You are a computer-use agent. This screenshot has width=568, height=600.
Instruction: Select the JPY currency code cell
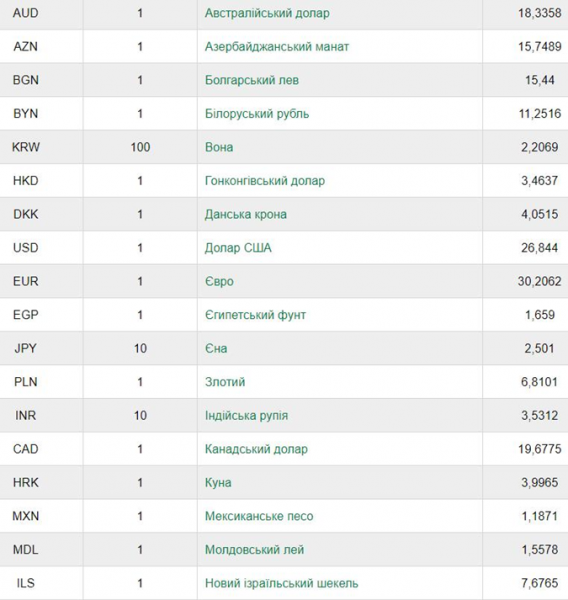click(41, 349)
